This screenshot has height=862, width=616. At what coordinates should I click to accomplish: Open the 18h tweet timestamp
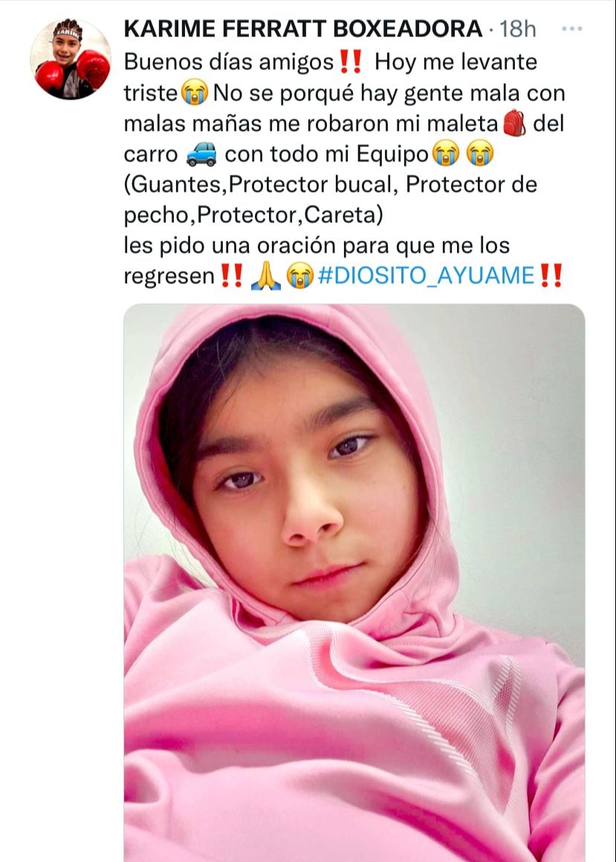[518, 29]
